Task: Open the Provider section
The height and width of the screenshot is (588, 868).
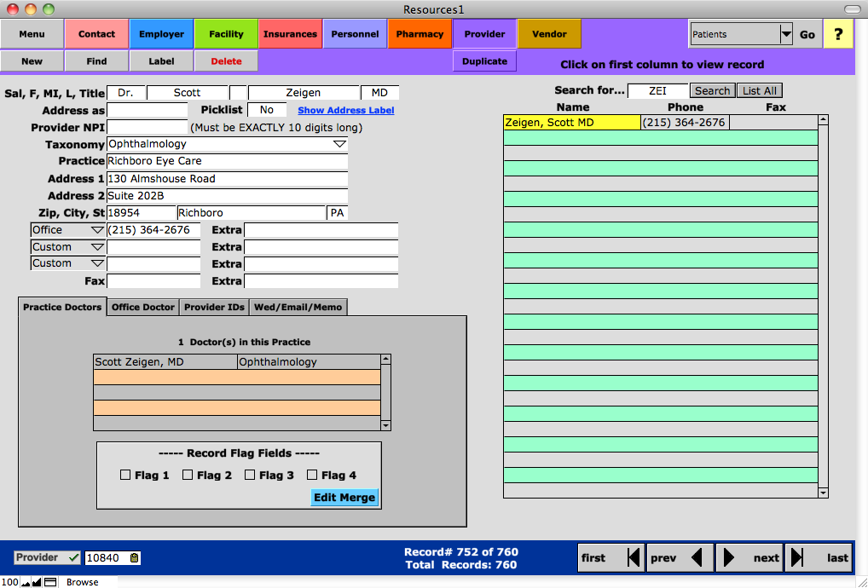Action: tap(484, 34)
